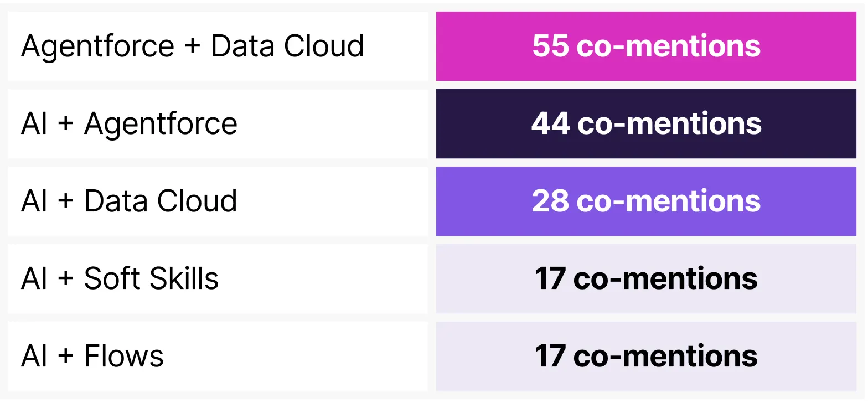Screen dimensions: 868x403
Task: Click the "AI + Data Cloud" row label
Action: [x=129, y=201]
